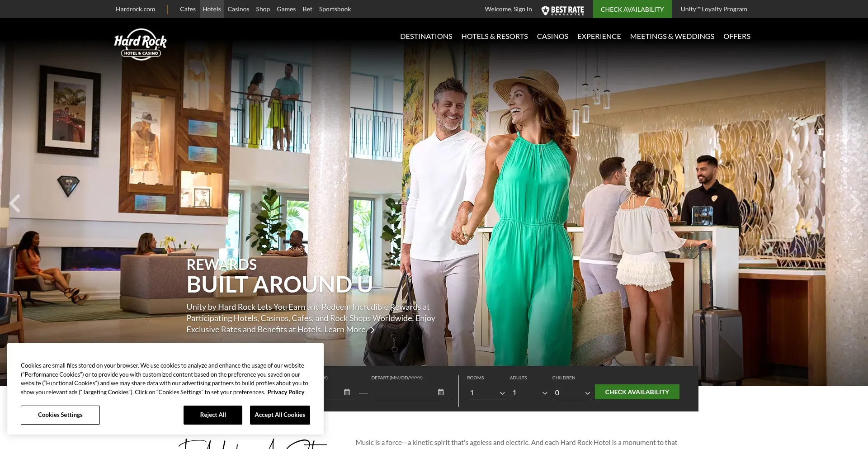Click Accept All Cookies button

coord(280,415)
